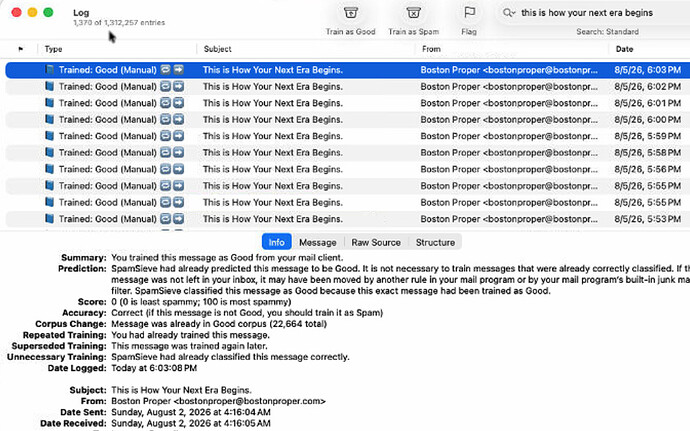Screen dimensions: 690x431
Task: Click the repeat-loop icon in the 5:58 PM row
Action: click(165, 152)
